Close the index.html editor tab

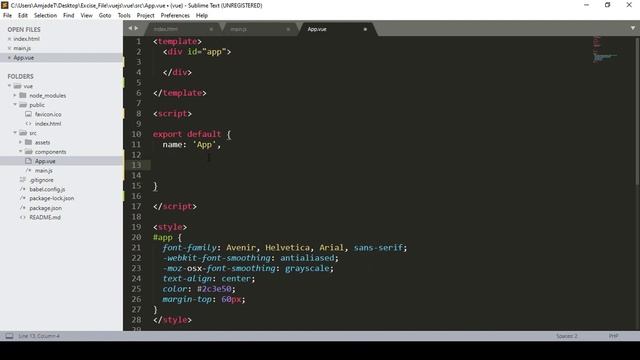click(211, 29)
